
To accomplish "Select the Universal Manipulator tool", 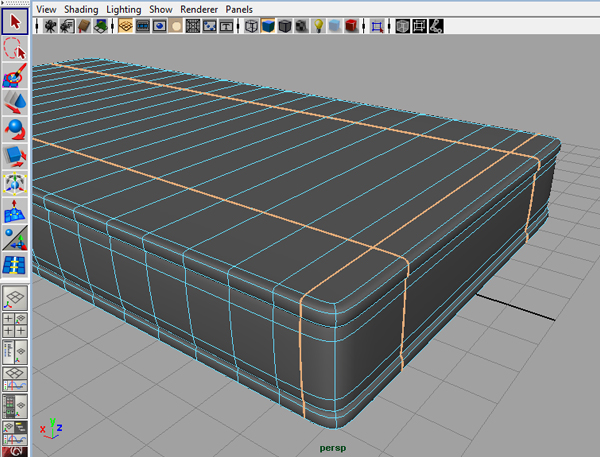I will 15,183.
